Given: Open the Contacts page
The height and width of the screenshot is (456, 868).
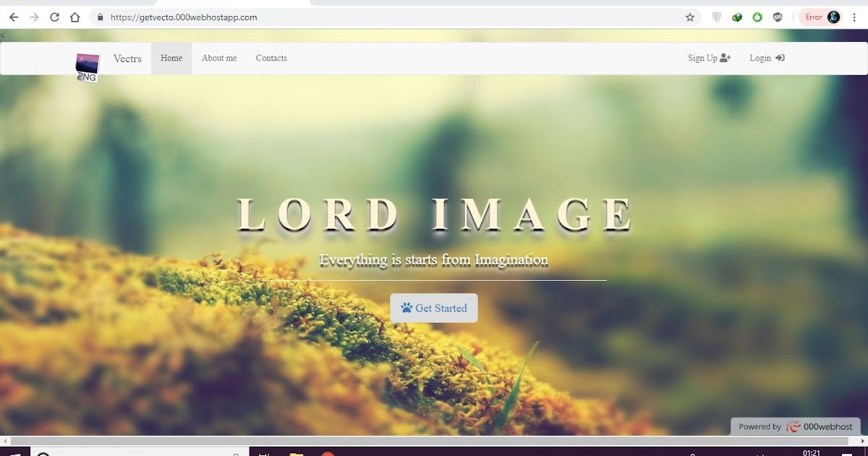Looking at the screenshot, I should (x=271, y=58).
